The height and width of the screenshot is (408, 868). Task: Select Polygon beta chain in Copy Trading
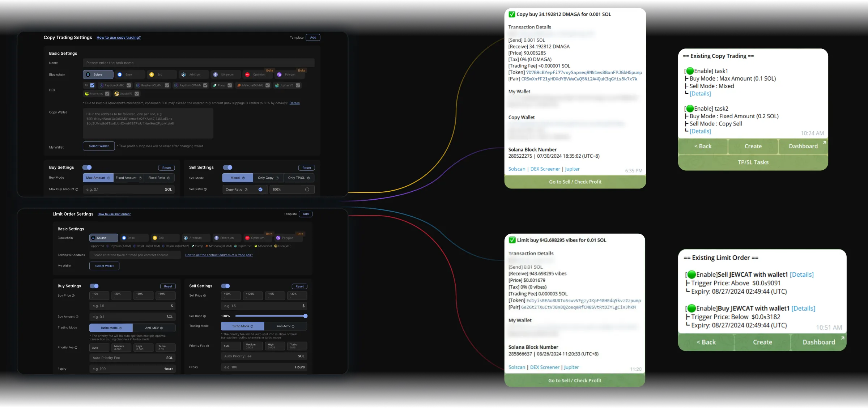click(290, 75)
